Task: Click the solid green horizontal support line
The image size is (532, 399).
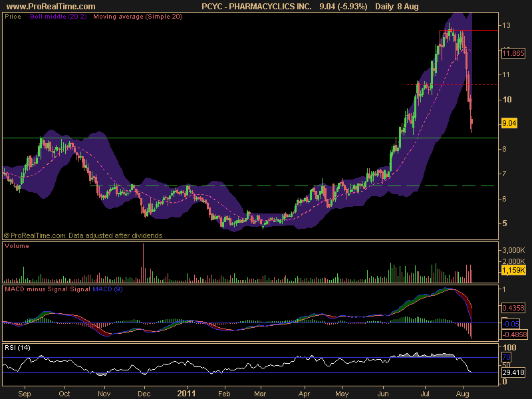Action: [x=251, y=138]
